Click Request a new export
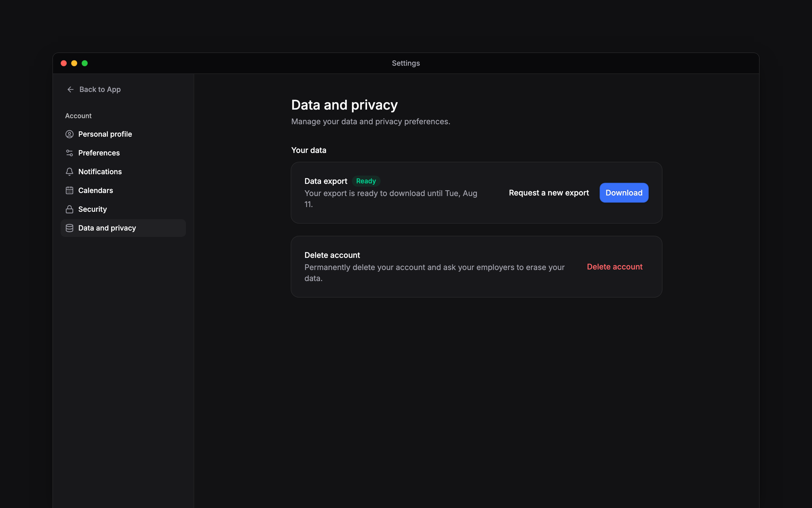 [549, 193]
